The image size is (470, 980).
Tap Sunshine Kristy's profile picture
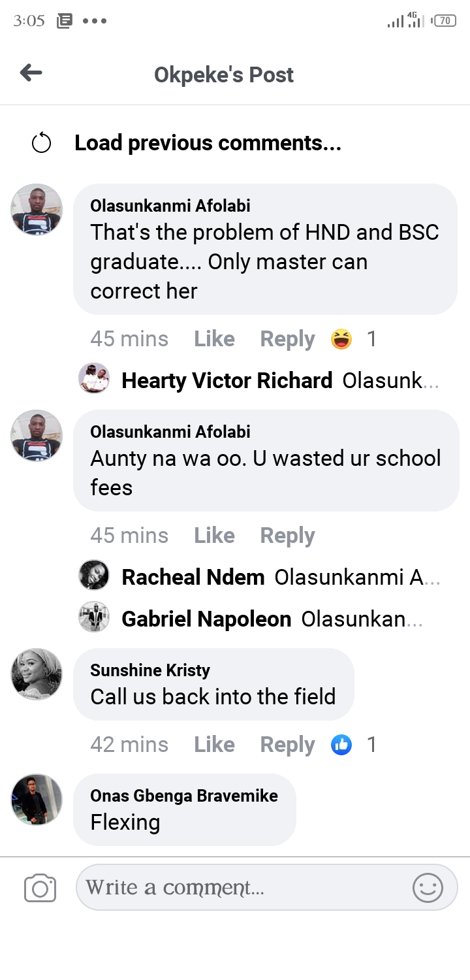tap(37, 674)
